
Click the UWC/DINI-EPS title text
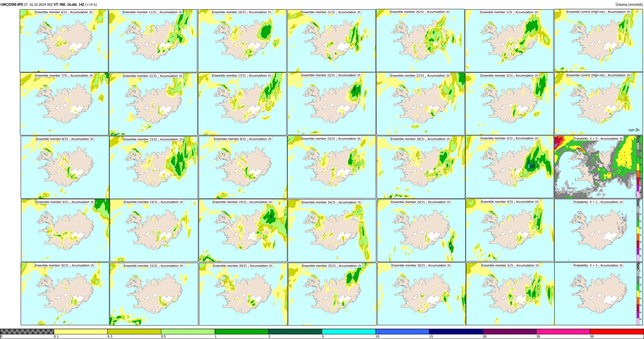(x=12, y=4)
